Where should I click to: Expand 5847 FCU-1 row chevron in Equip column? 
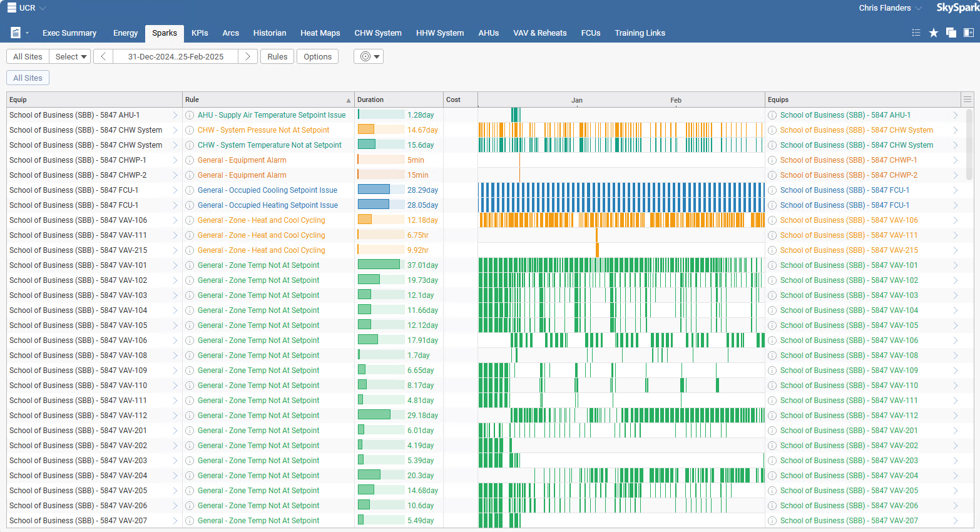point(175,190)
